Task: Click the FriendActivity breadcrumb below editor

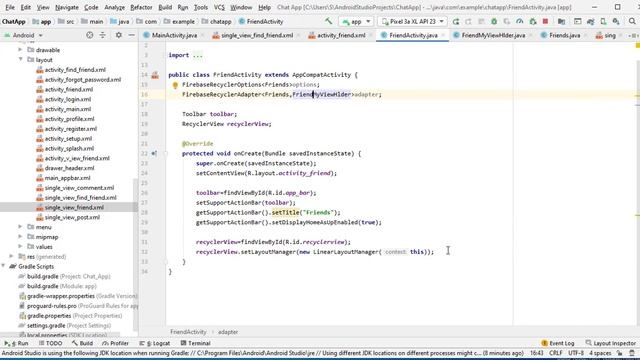Action: click(188, 332)
